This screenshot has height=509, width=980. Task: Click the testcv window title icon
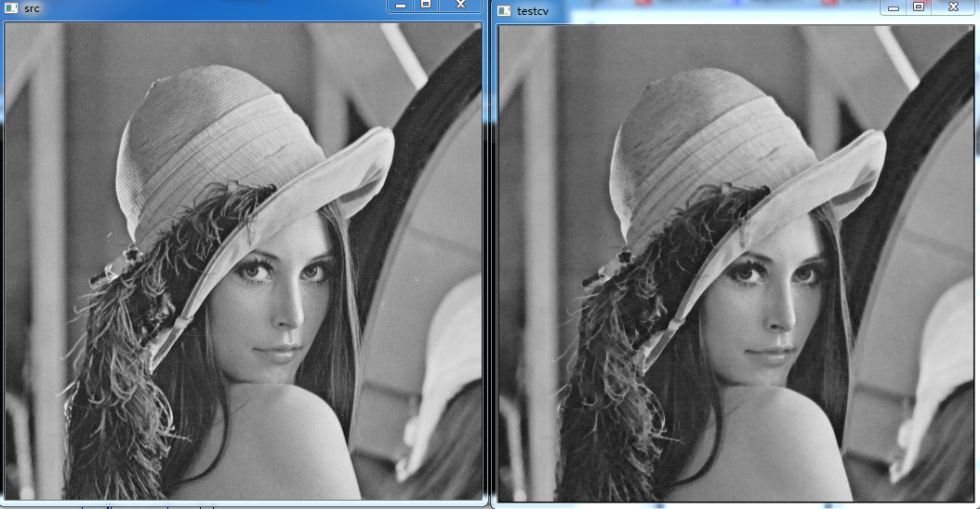click(504, 10)
